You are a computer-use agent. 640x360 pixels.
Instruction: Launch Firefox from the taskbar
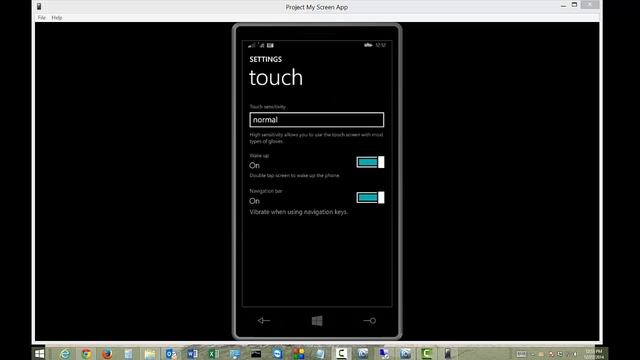coord(107,353)
